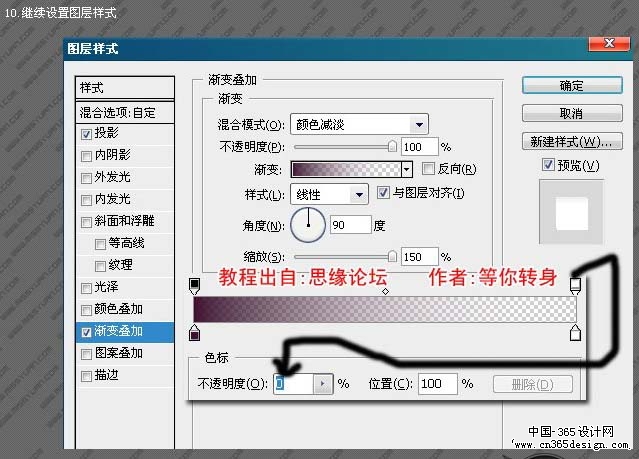Click the 确定 OK button
The height and width of the screenshot is (459, 639).
[572, 86]
